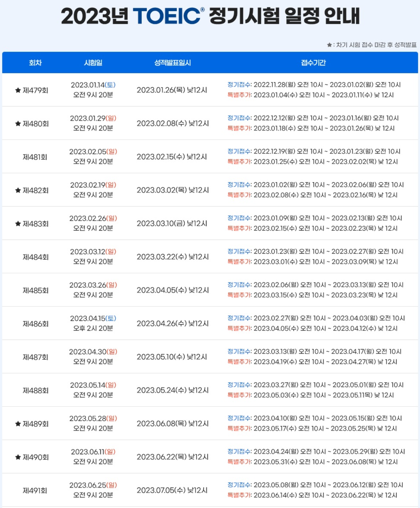Screen dimensions: 420x508
Task: Click the 시험일 column header
Action: pos(93,63)
